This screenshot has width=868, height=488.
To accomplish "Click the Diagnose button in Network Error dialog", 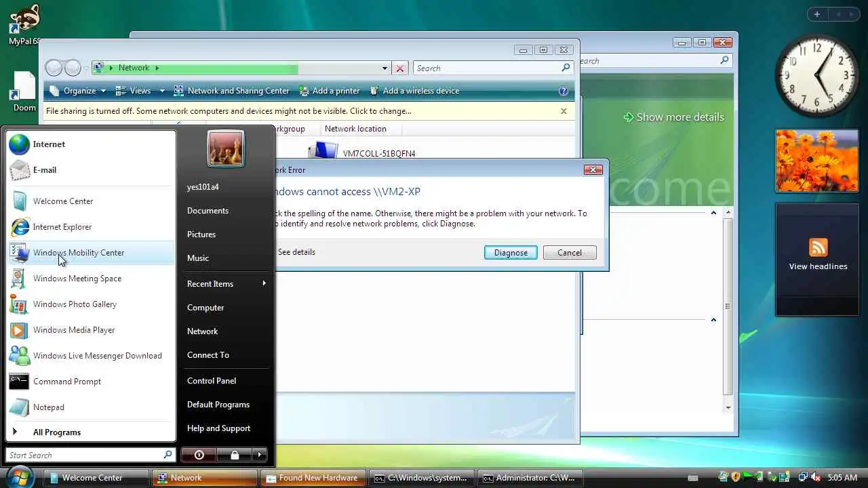I will coord(511,253).
